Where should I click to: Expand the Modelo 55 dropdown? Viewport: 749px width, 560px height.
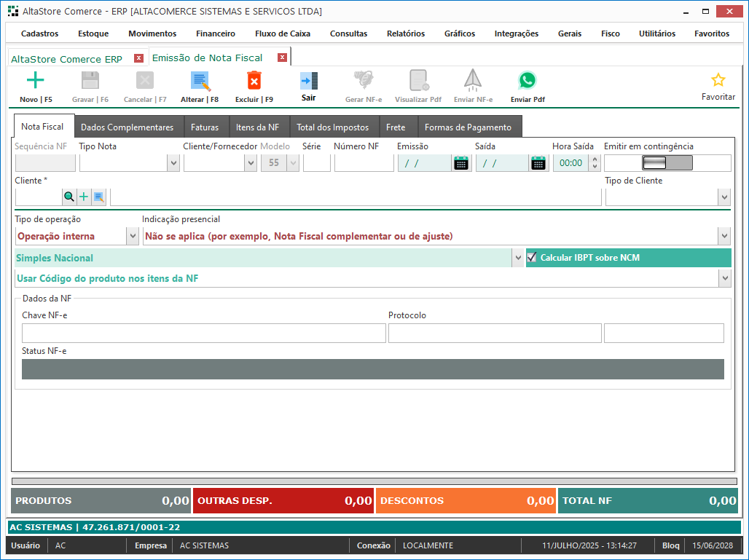point(294,163)
